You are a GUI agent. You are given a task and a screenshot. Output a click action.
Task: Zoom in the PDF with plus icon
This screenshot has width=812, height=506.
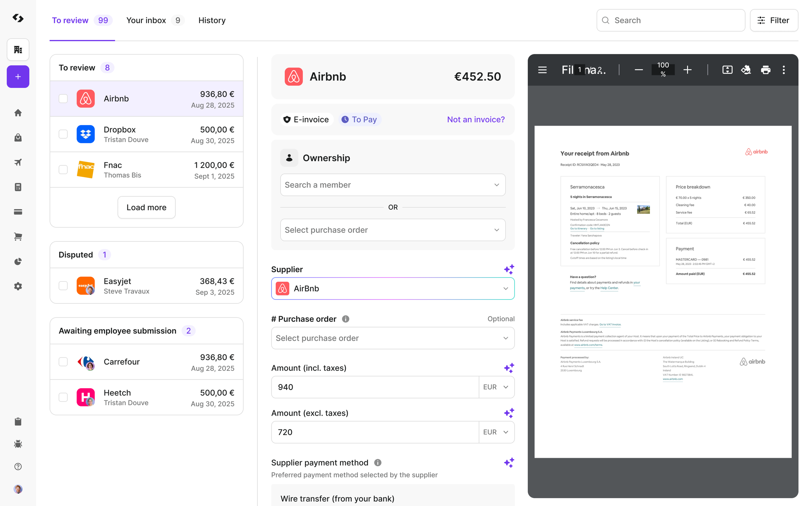[x=688, y=70]
